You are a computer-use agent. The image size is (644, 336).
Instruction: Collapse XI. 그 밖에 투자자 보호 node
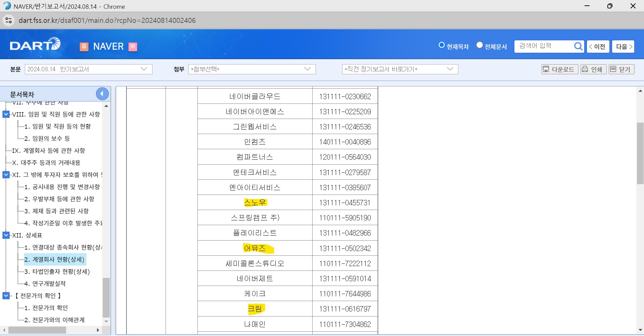6,175
